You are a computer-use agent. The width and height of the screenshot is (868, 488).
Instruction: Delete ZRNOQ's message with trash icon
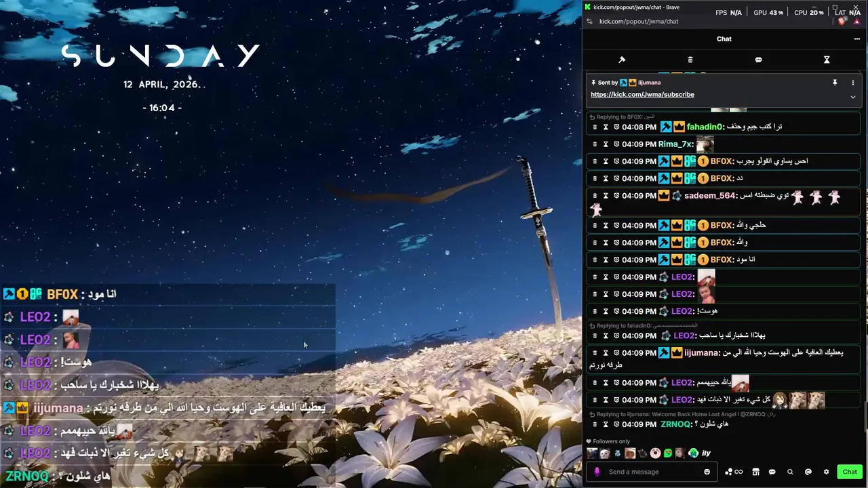point(595,424)
